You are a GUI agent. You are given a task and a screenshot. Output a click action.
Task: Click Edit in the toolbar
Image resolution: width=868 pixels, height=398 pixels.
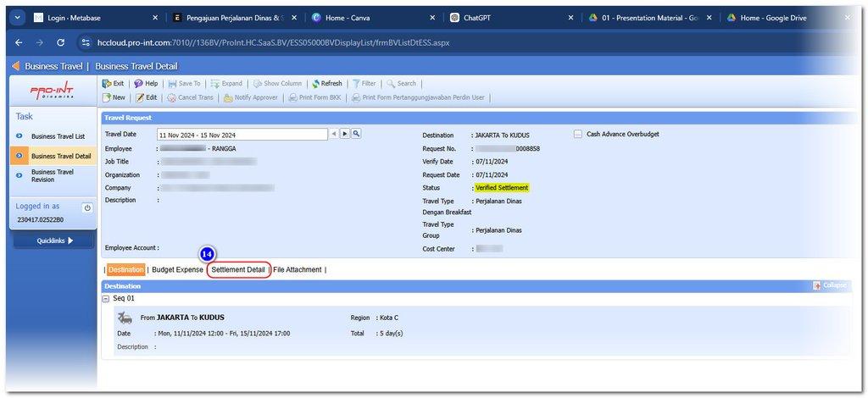[147, 97]
